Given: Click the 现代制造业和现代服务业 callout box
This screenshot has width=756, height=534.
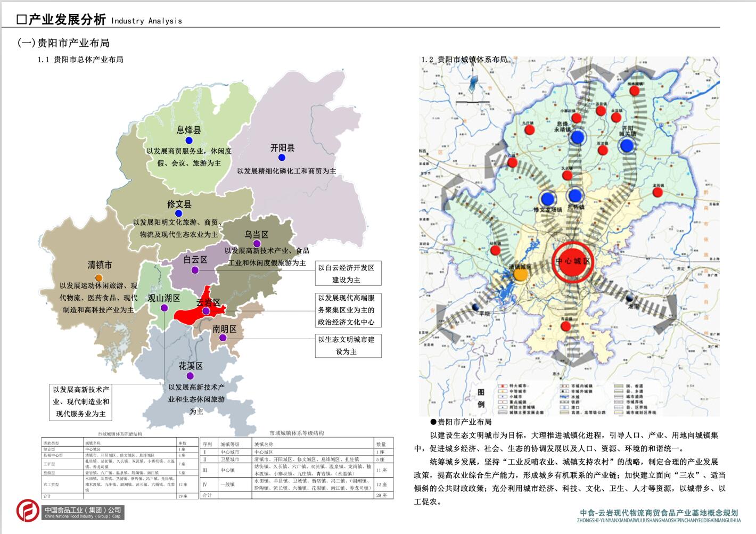Looking at the screenshot, I should tap(81, 402).
